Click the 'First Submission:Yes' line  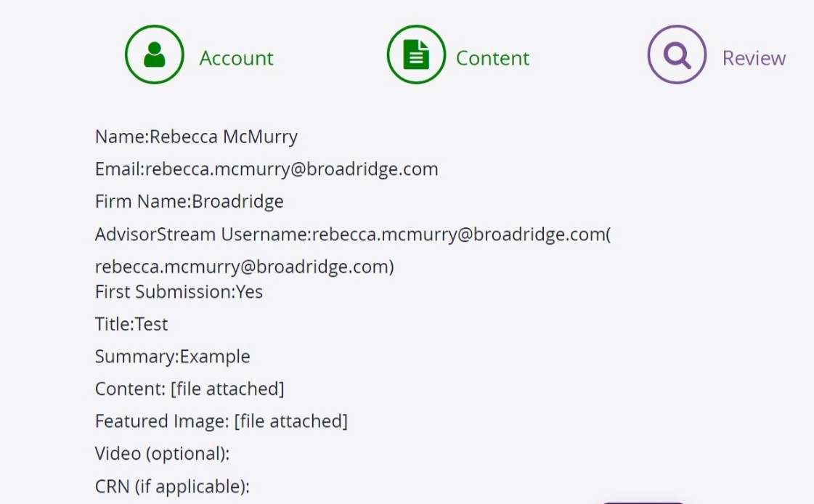[x=179, y=292]
